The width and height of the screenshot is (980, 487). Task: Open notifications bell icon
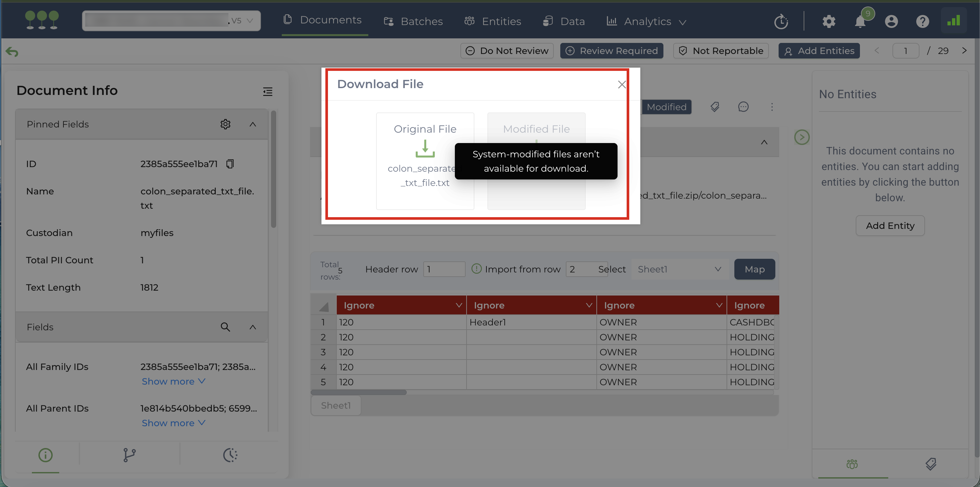coord(860,22)
